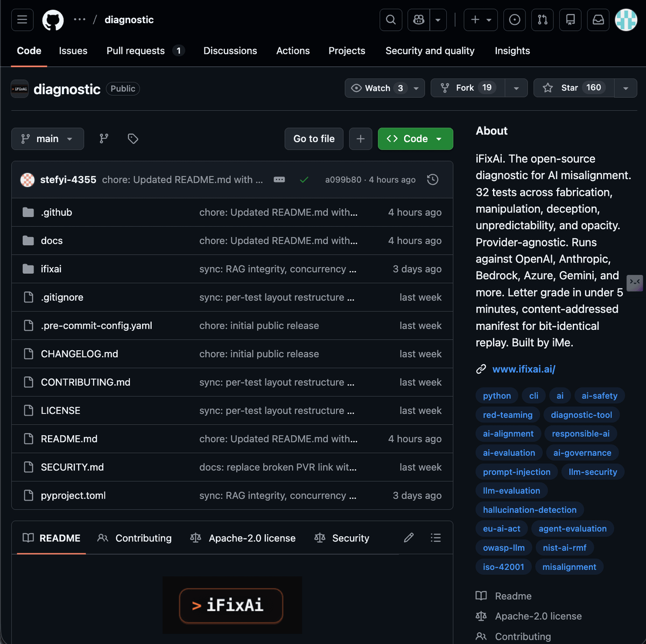This screenshot has height=644, width=646.
Task: Open SECURITY.md file
Action: click(x=72, y=467)
